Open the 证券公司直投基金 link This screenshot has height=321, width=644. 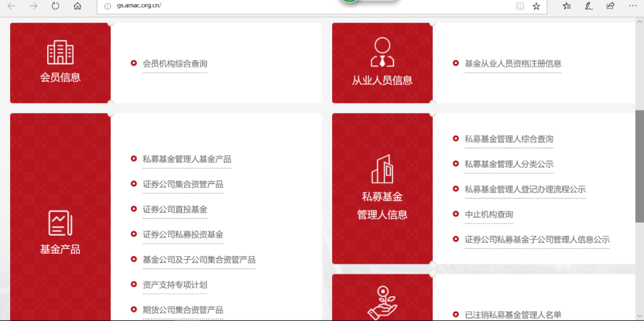(175, 210)
